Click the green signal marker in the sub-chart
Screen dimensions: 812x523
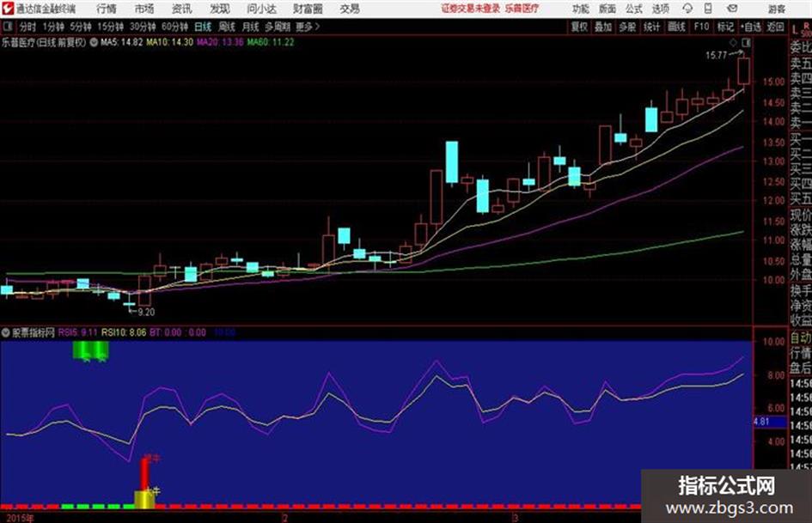[90, 351]
